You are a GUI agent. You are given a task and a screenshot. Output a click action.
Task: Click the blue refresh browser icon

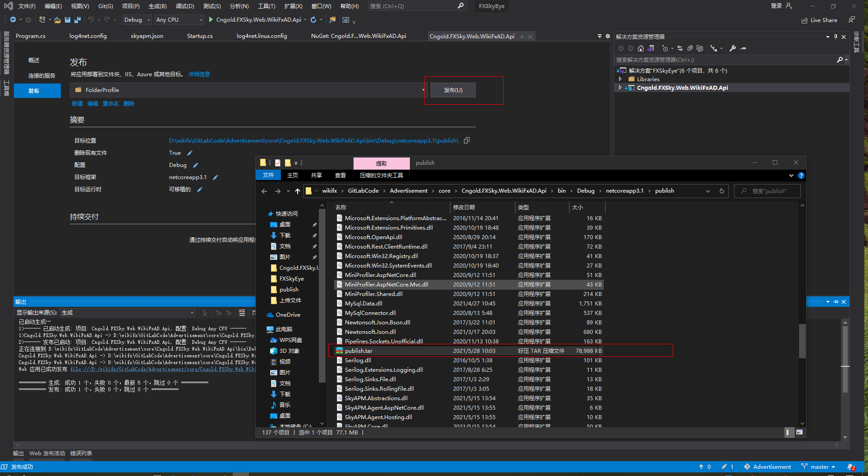click(x=313, y=20)
